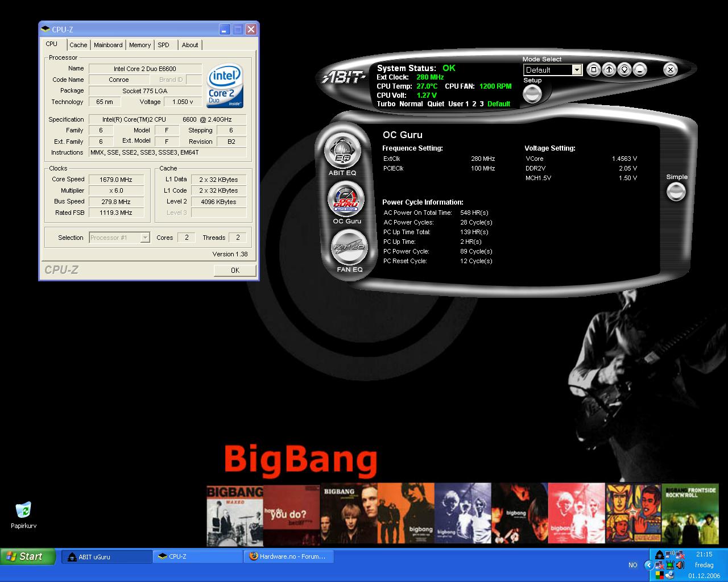Click the VCore value 1.4563 V
The height and width of the screenshot is (582, 728).
(624, 159)
